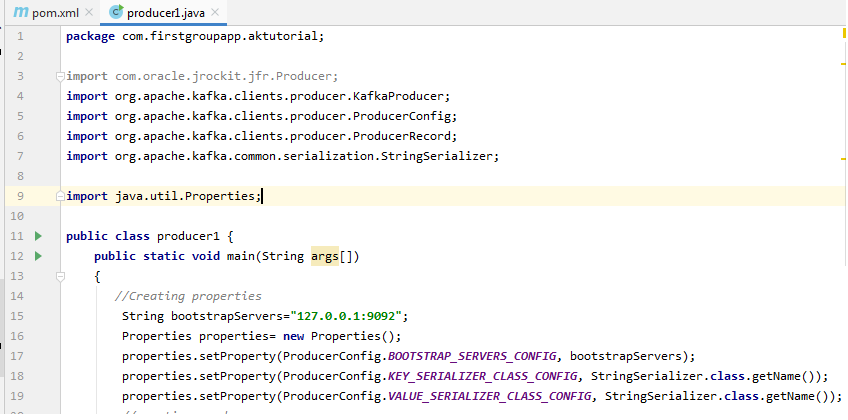Click the //Creating properties comment
The width and height of the screenshot is (848, 420).
click(x=188, y=296)
